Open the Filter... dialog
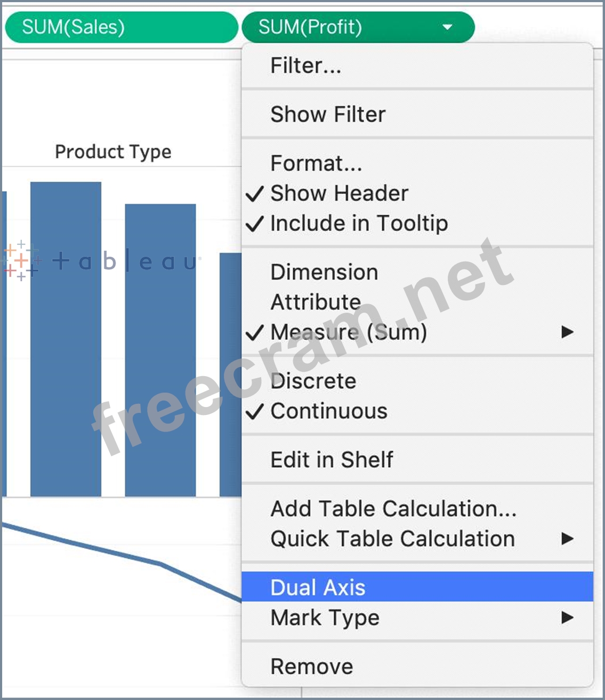 [305, 66]
